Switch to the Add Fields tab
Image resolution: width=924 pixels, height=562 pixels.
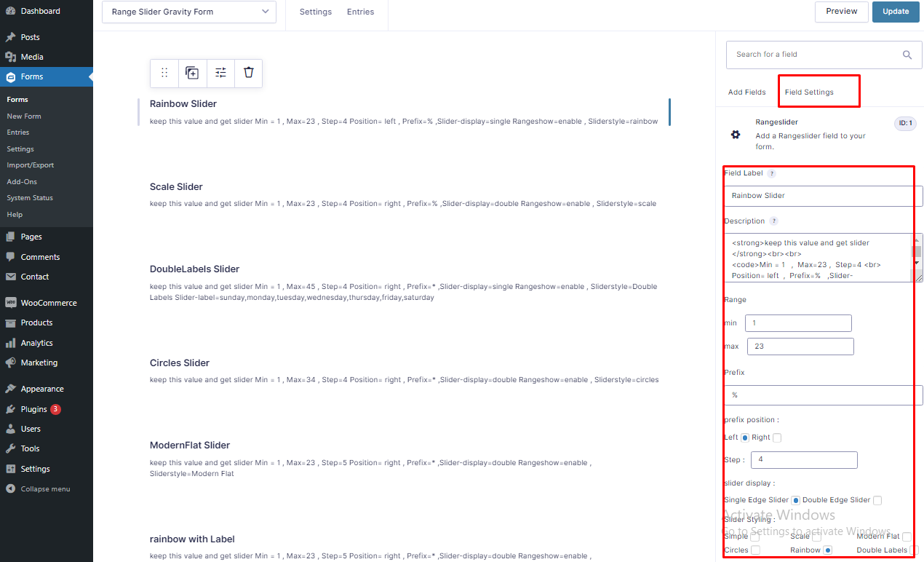click(x=746, y=92)
